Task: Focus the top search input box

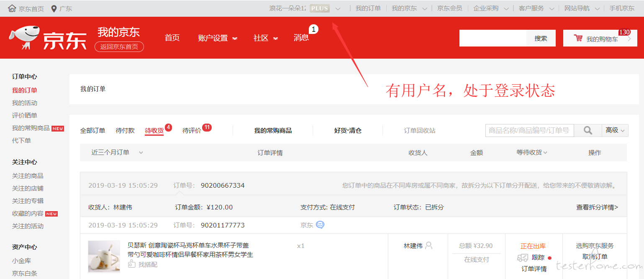Action: pyautogui.click(x=493, y=38)
